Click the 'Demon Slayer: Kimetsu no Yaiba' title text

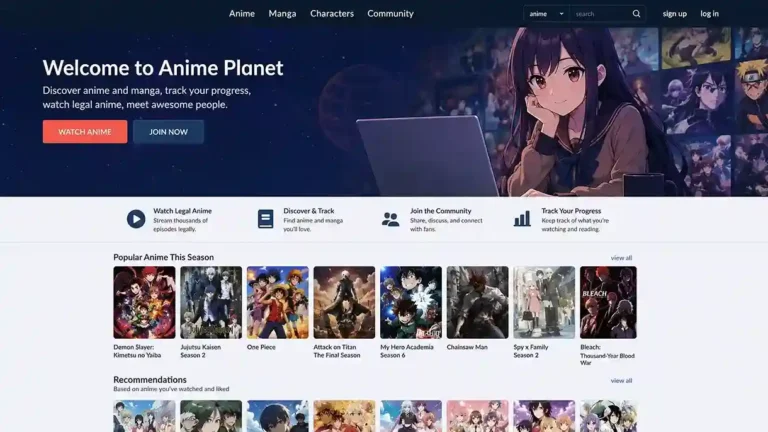pyautogui.click(x=137, y=351)
